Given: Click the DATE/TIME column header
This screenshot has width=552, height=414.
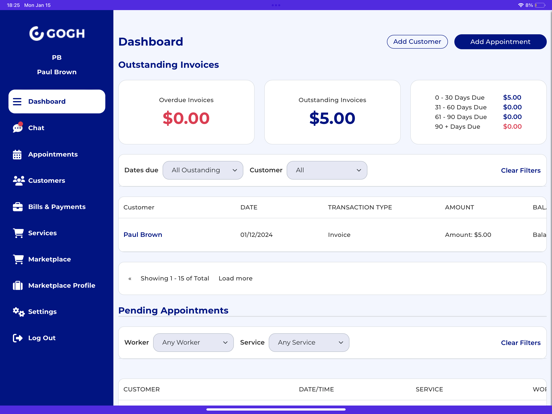Looking at the screenshot, I should (x=316, y=389).
